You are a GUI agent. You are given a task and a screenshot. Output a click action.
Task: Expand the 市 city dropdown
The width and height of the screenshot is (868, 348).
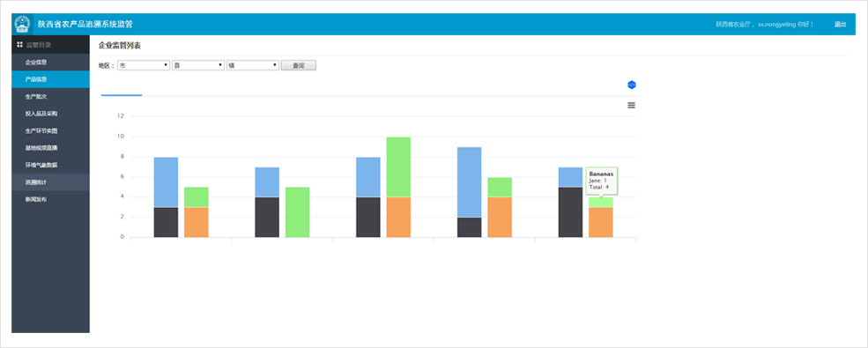pyautogui.click(x=144, y=65)
